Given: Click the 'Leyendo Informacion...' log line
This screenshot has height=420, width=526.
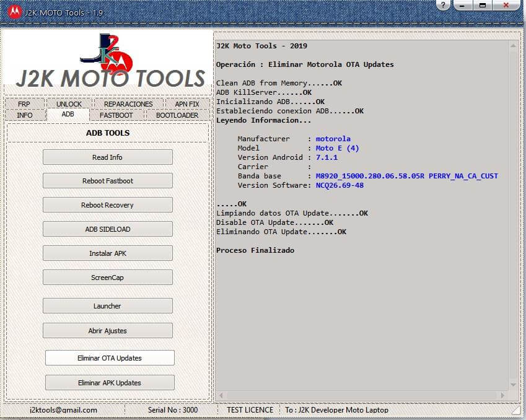Looking at the screenshot, I should (264, 120).
